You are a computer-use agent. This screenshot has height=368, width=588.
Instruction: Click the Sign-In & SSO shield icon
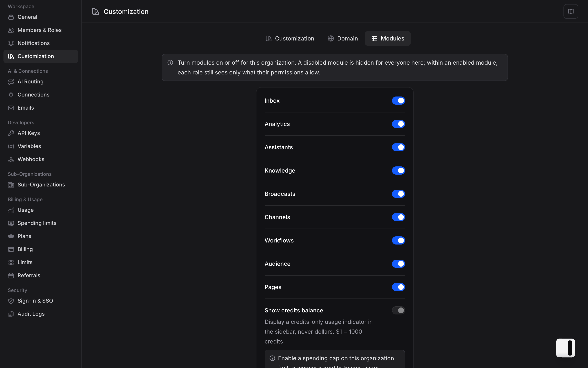11,301
